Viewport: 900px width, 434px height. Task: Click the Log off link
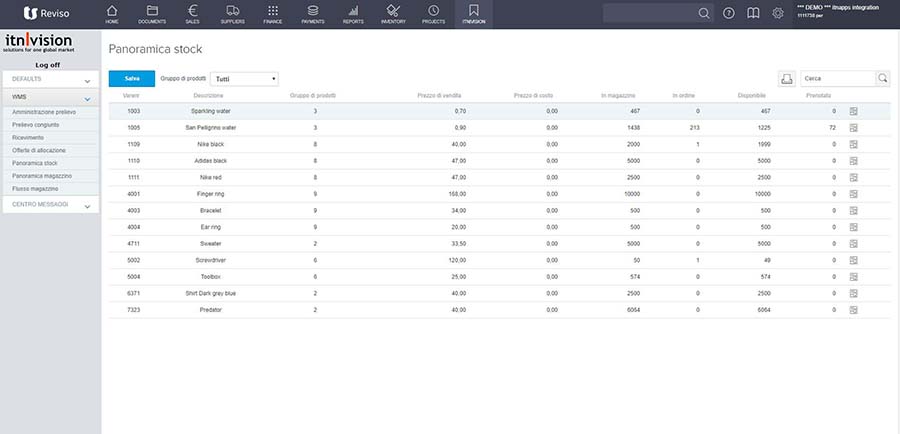click(49, 64)
